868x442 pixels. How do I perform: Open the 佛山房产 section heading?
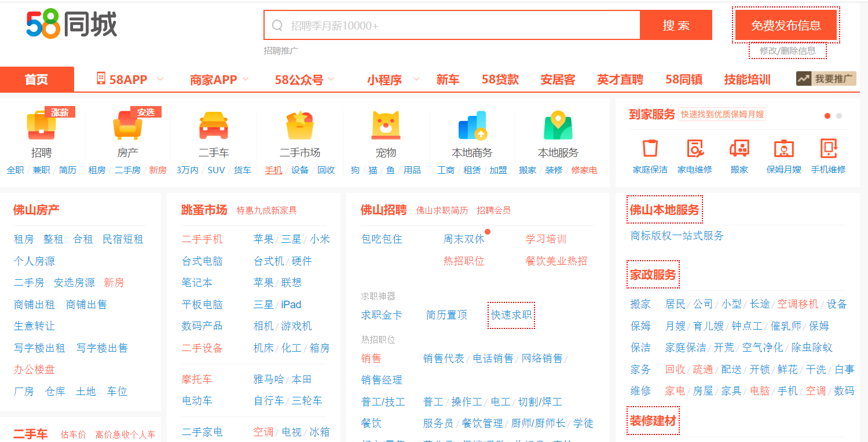click(x=36, y=210)
